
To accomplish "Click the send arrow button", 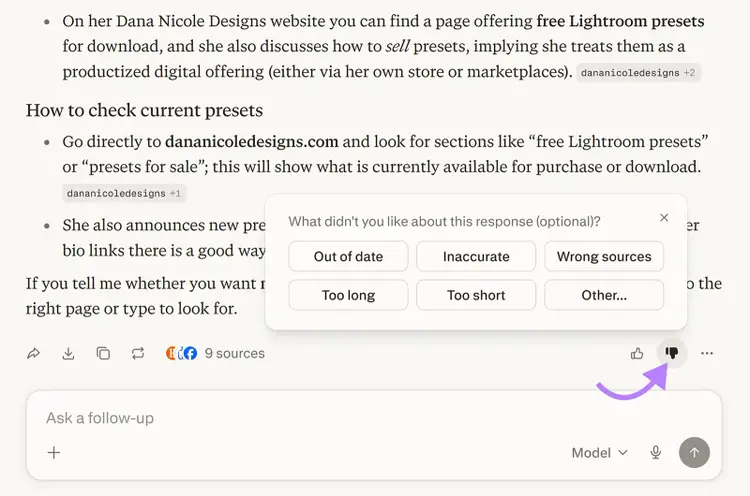I will pyautogui.click(x=694, y=452).
